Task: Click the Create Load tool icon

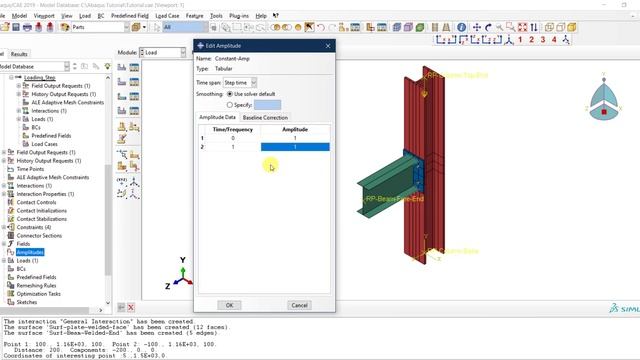Action: 122,67
